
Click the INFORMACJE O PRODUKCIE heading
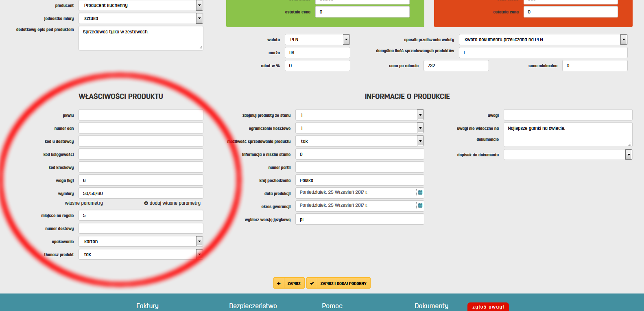pyautogui.click(x=407, y=96)
